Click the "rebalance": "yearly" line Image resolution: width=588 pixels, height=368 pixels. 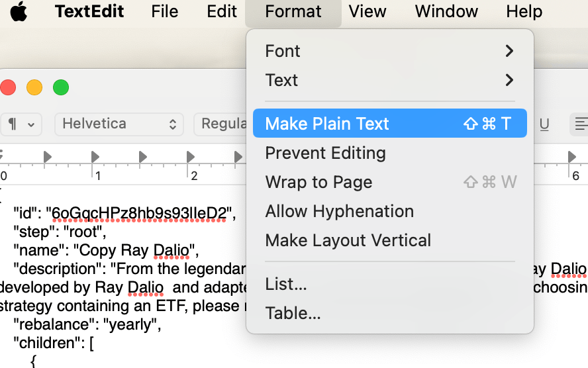[x=87, y=324]
